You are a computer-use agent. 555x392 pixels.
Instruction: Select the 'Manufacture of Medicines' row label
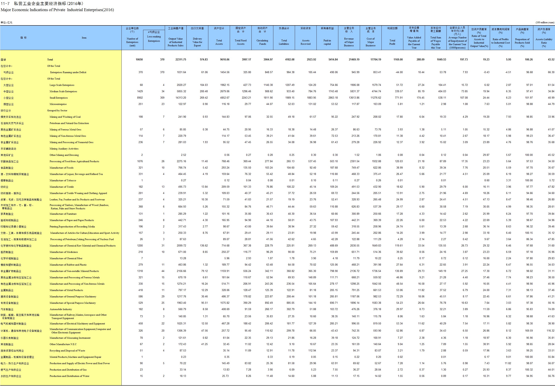(x=64, y=252)
